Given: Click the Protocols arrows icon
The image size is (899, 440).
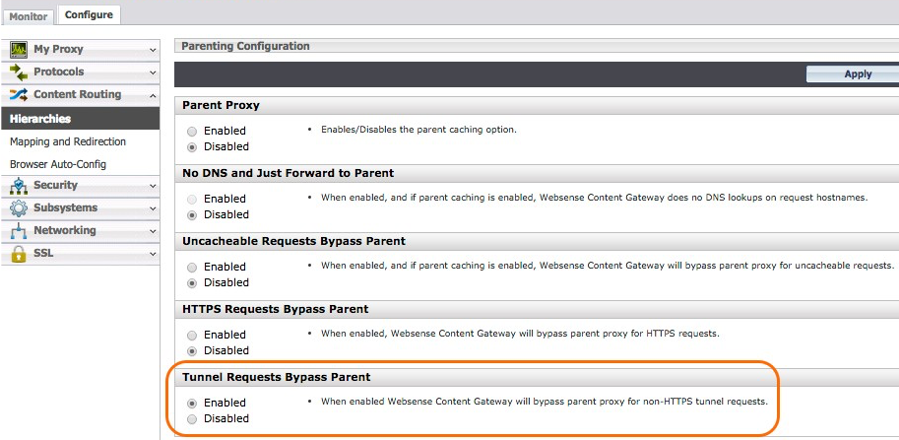Looking at the screenshot, I should [x=18, y=72].
